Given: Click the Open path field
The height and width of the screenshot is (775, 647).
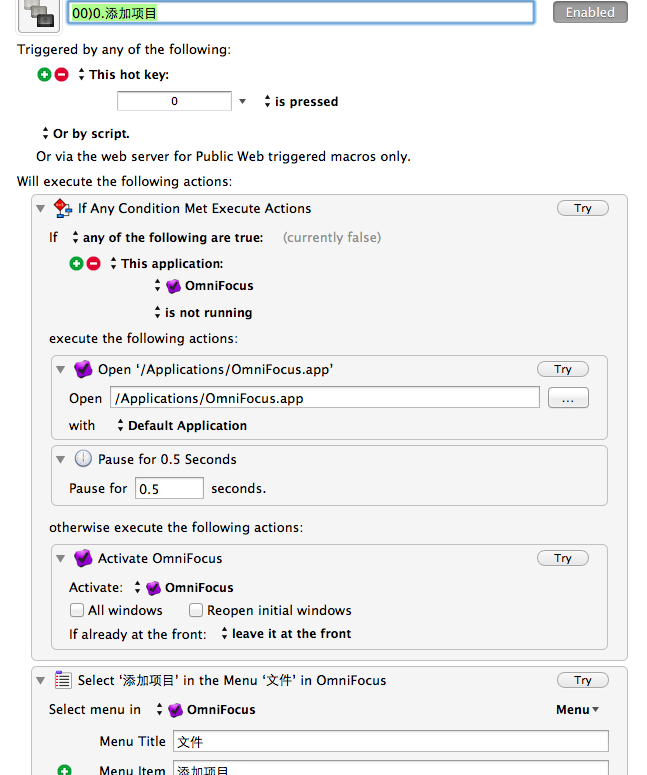Looking at the screenshot, I should (325, 397).
